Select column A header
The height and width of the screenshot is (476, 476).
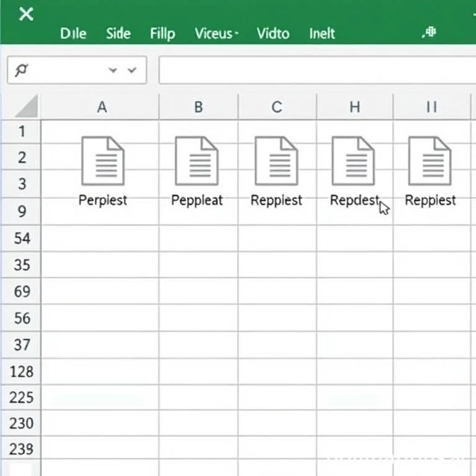click(x=102, y=107)
